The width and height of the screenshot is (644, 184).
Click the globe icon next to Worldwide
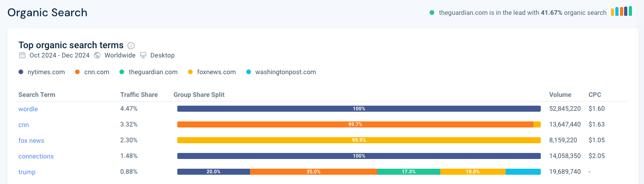point(97,55)
